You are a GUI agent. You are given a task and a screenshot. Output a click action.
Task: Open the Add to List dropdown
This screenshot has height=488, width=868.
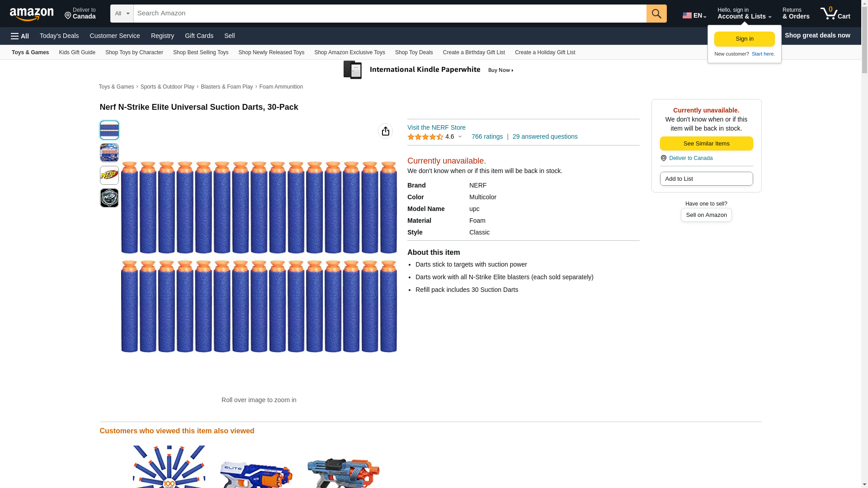(x=706, y=179)
